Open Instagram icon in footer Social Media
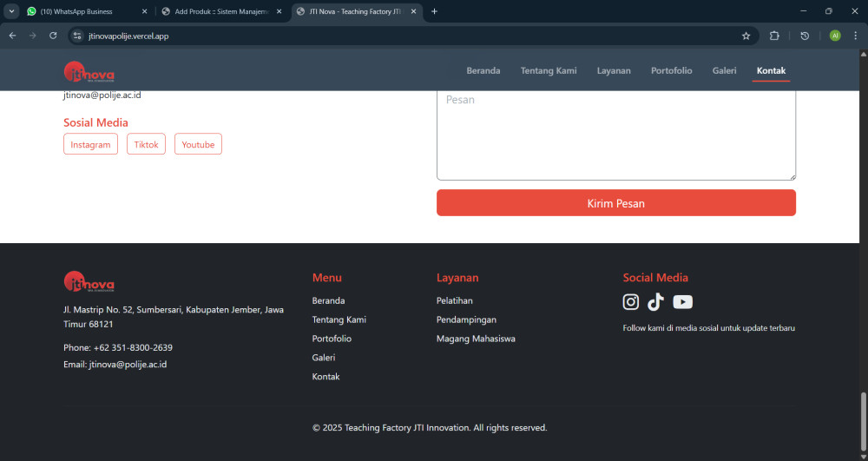Viewport: 868px width, 461px height. [x=631, y=302]
